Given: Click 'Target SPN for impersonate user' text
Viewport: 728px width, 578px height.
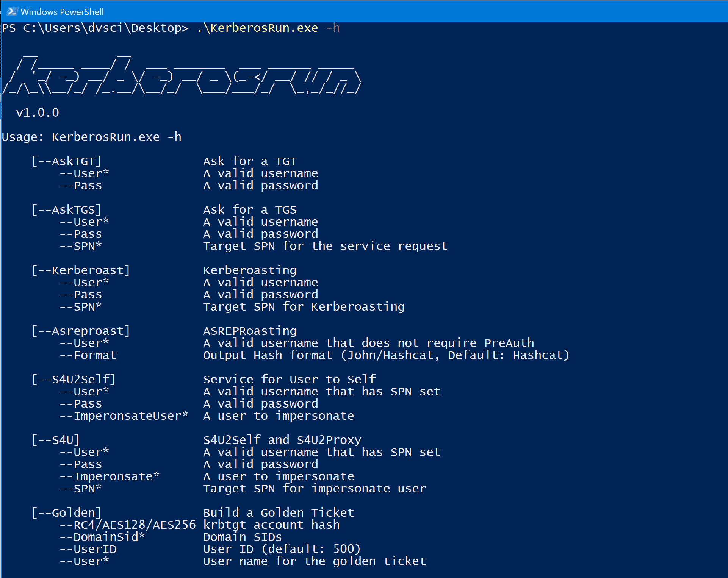Looking at the screenshot, I should pos(315,489).
